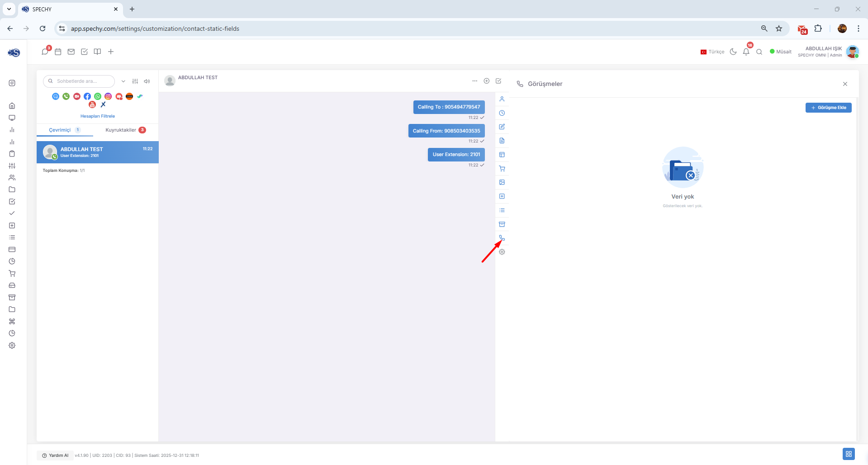Open notifications bell
Screen dimensions: 868x465
(746, 52)
